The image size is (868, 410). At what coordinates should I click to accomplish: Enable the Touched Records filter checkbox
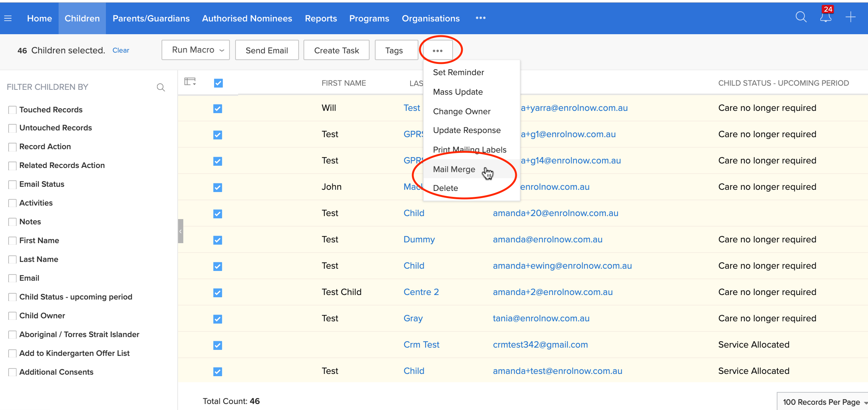12,110
